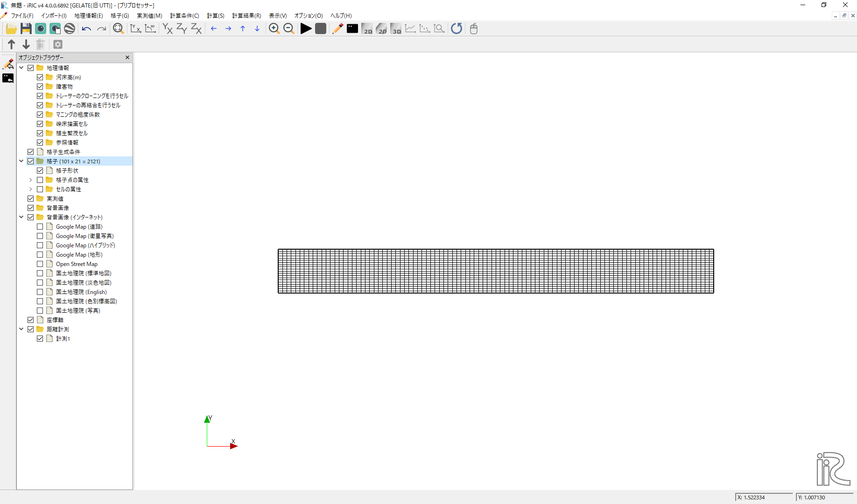Screen dimensions: 857x504
Task: Select the 格子生成条件 tree item
Action: point(63,152)
